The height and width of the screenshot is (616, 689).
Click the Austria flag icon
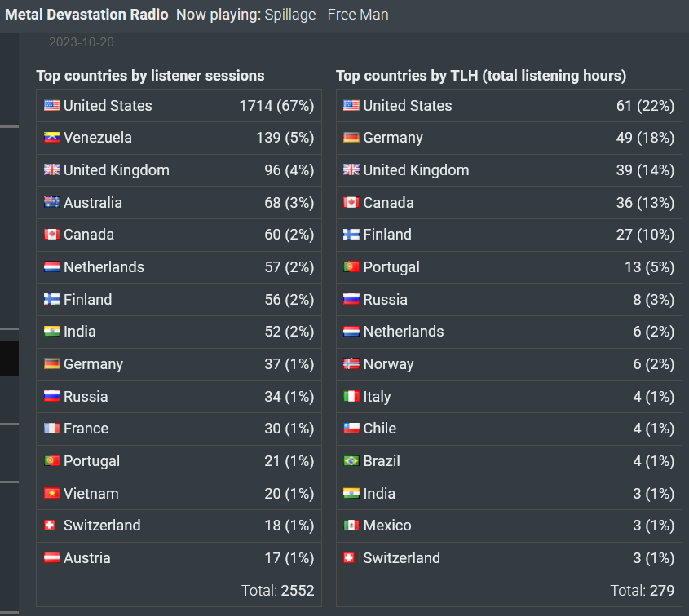pyautogui.click(x=52, y=557)
